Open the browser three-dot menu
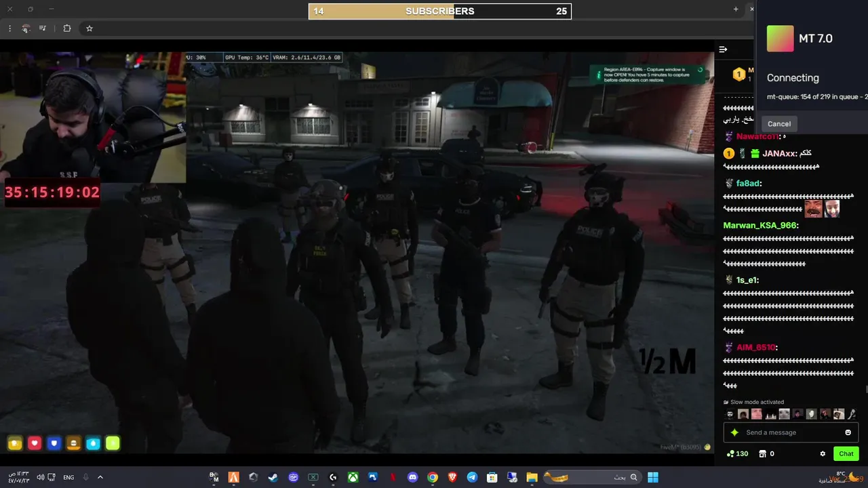This screenshot has height=488, width=868. 9,28
